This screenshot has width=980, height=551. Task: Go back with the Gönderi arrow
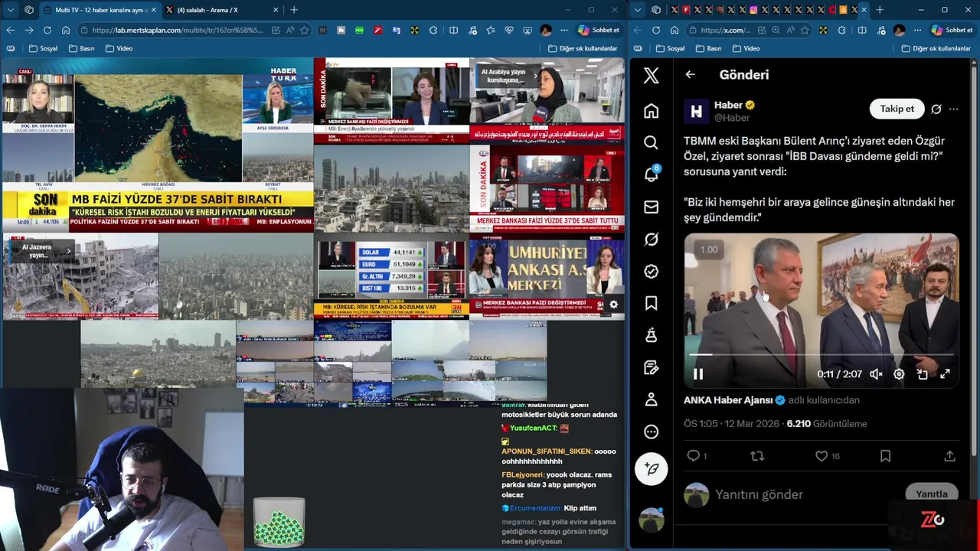(690, 74)
